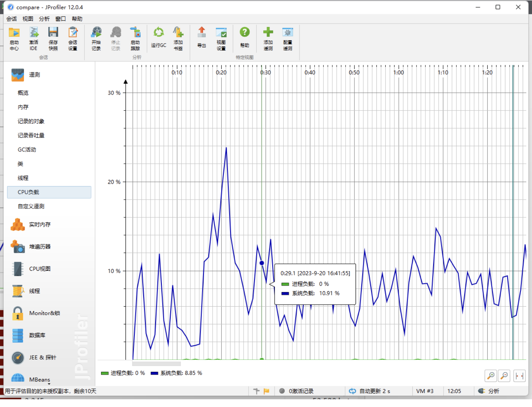Click the 1:00 time axis label
532x407 pixels.
[x=398, y=73]
